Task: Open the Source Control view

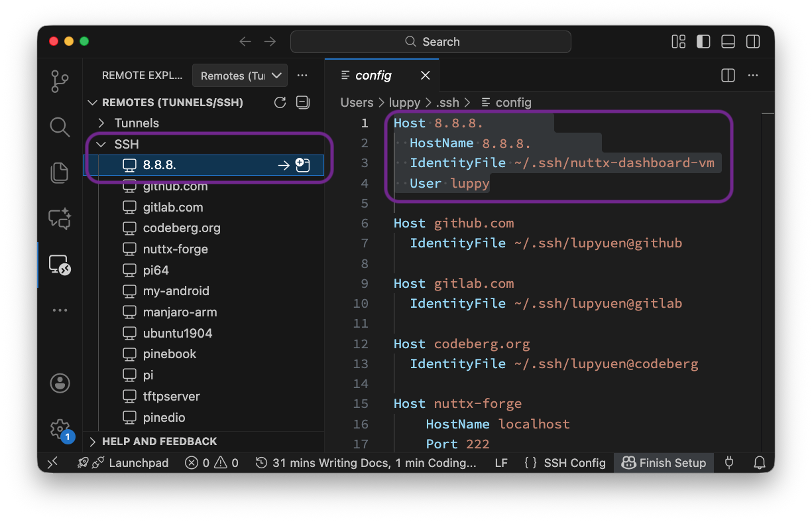Action: [x=60, y=82]
